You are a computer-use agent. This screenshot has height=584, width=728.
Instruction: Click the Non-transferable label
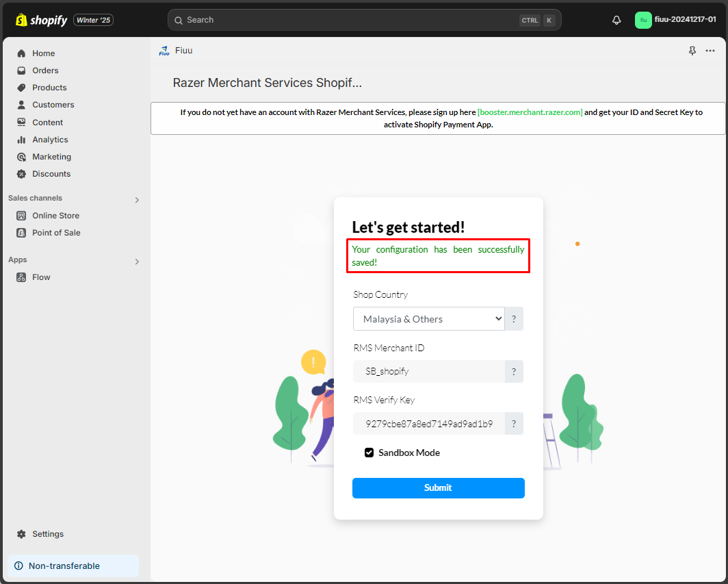(x=64, y=566)
